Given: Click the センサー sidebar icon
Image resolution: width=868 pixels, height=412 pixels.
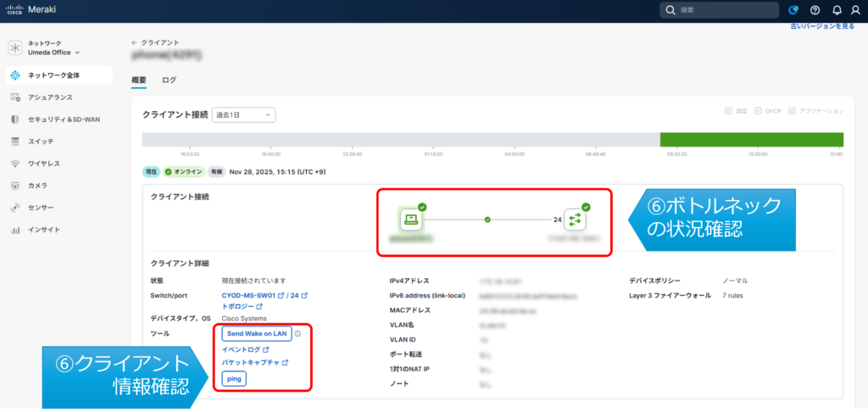Looking at the screenshot, I should point(15,208).
